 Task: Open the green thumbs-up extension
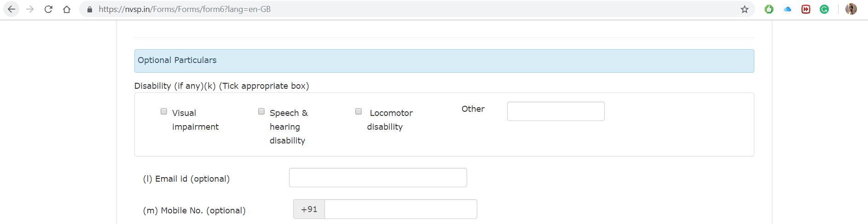(x=769, y=9)
